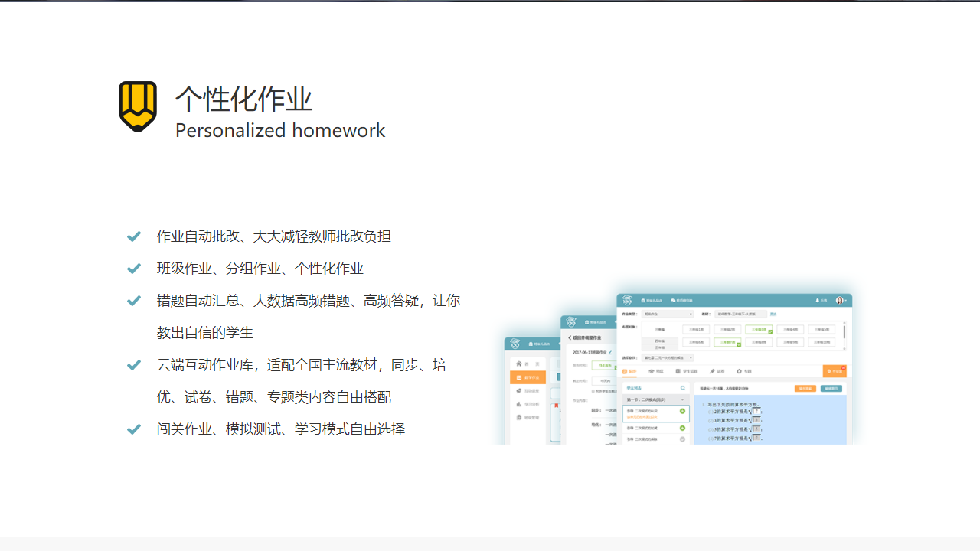Add the second unit item with its green plus
The height and width of the screenshot is (551, 980).
682,428
